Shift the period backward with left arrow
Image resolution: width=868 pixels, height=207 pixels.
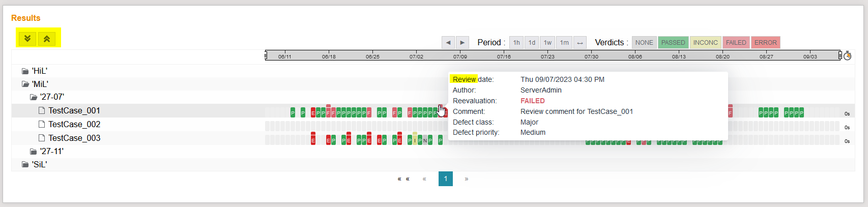point(448,43)
